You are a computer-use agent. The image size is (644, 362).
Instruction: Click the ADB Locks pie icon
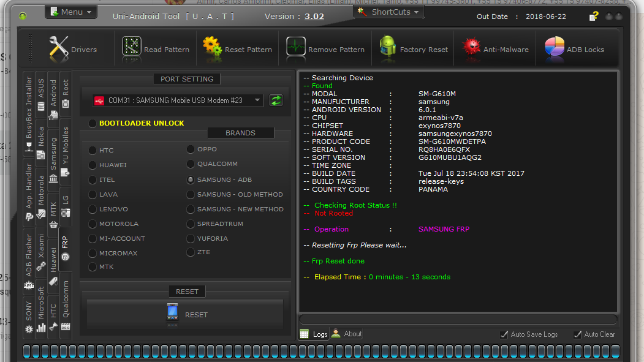pyautogui.click(x=555, y=47)
